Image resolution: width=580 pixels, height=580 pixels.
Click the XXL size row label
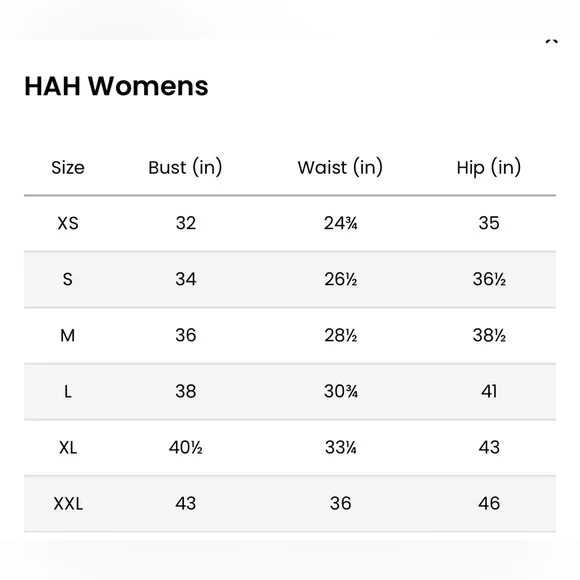[x=68, y=503]
